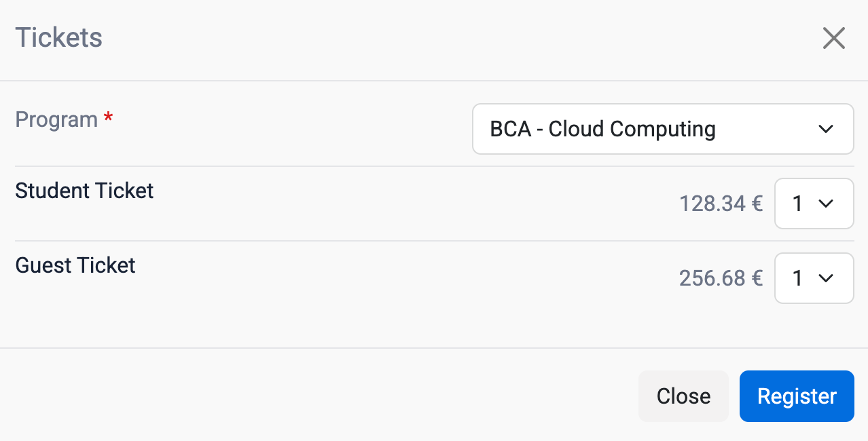
Task: Click the blue Register button
Action: coord(797,396)
